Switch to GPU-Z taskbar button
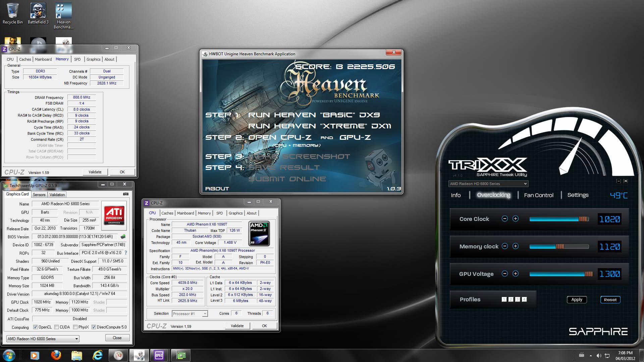 (x=181, y=355)
